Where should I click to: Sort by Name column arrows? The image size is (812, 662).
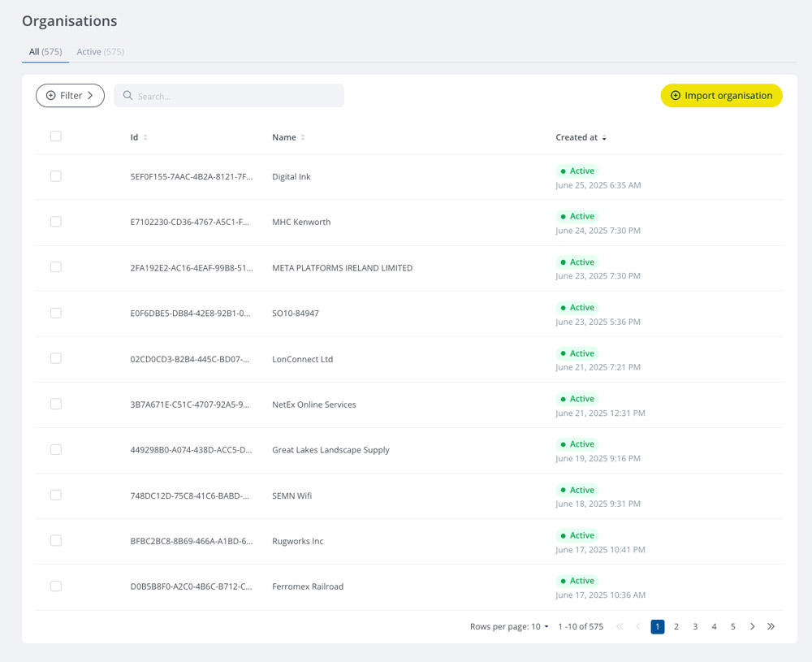(x=303, y=137)
